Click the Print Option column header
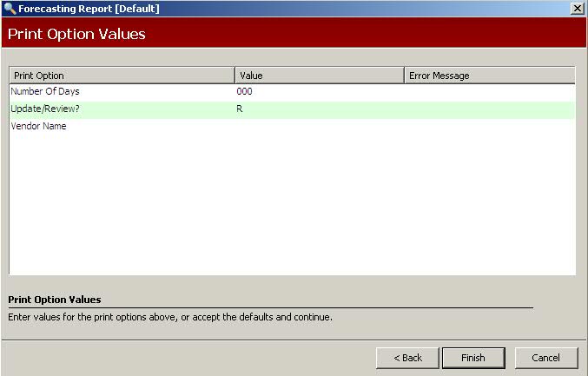The width and height of the screenshot is (588, 376). 122,76
